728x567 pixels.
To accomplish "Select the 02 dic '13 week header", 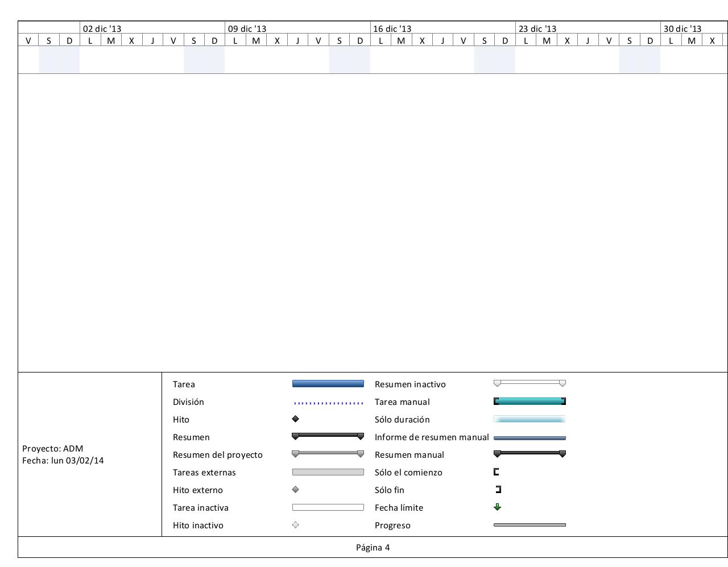I will pos(102,28).
